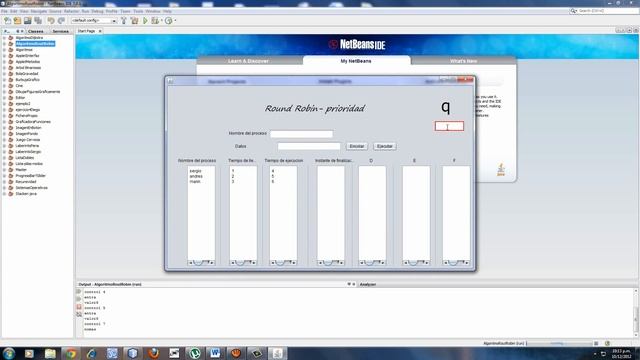Click the Save All toolbar icon
Image resolution: width=640 pixels, height=360 pixels.
[x=38, y=20]
